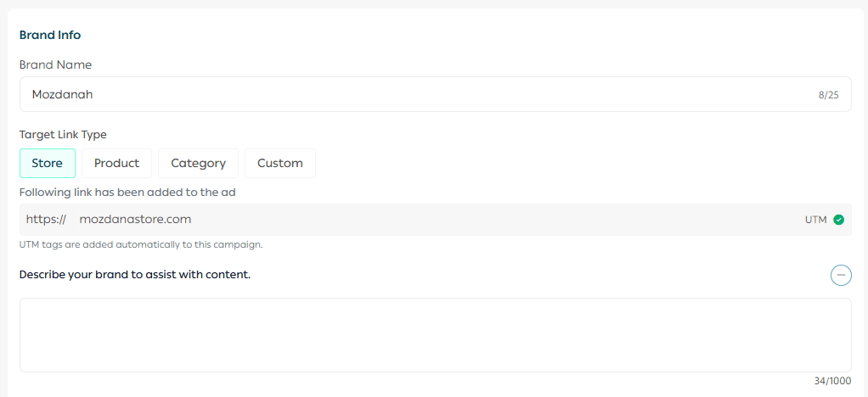Choose Product as target link type

coord(116,163)
